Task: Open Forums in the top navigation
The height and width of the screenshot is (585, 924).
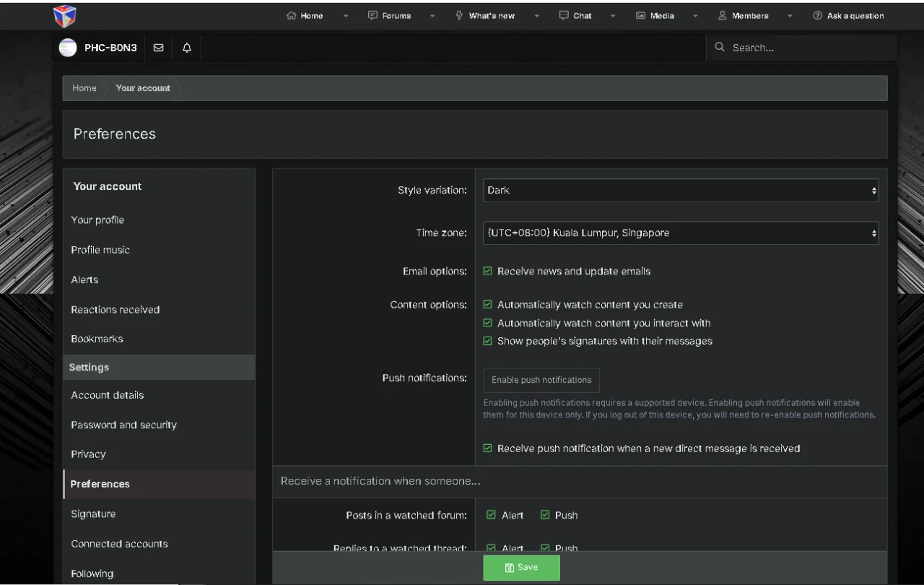Action: click(389, 15)
